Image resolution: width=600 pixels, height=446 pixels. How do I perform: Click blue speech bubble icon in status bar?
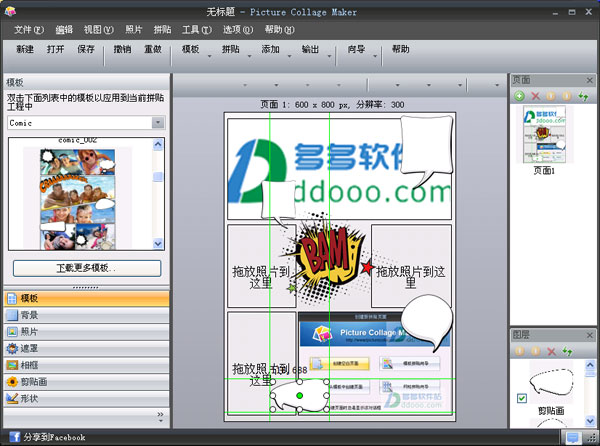tap(572, 437)
